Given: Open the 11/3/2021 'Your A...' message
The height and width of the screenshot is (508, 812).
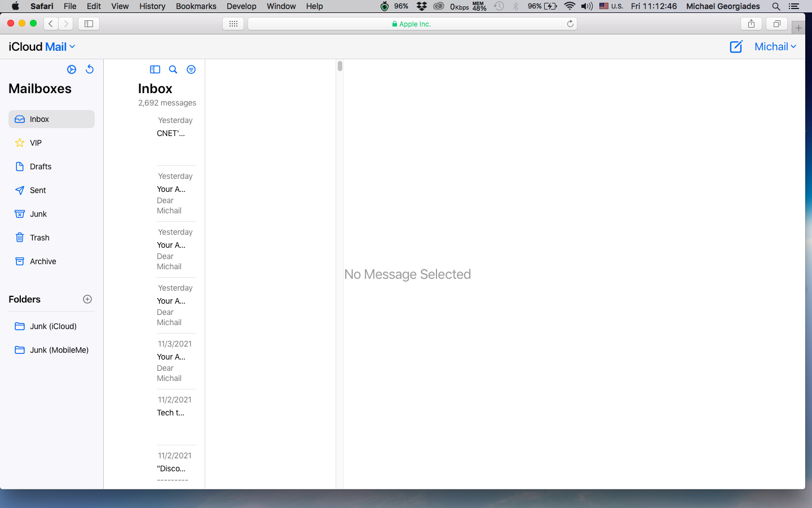Looking at the screenshot, I should tap(176, 361).
